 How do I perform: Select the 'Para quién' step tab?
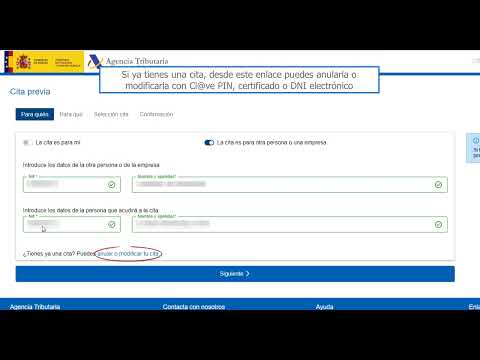click(35, 114)
